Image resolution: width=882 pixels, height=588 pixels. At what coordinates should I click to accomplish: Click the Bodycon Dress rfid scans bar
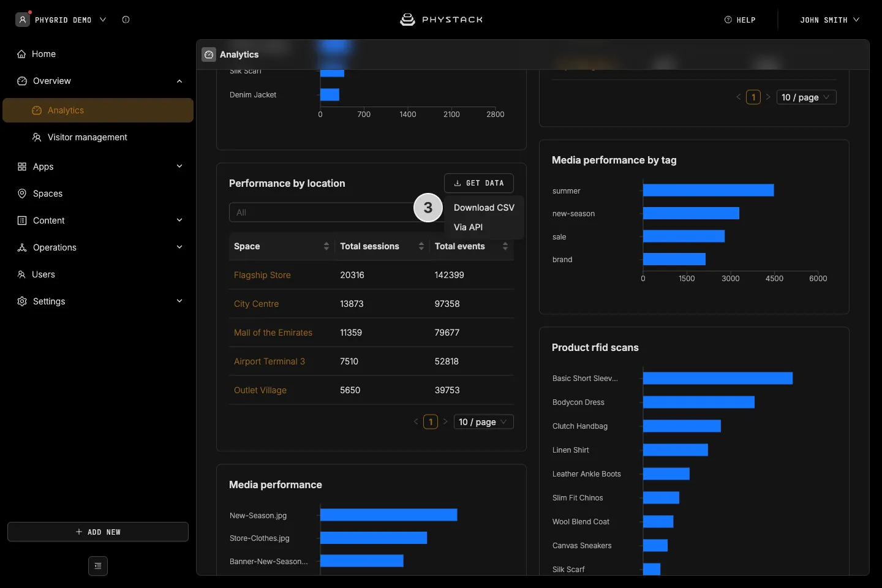coord(699,402)
